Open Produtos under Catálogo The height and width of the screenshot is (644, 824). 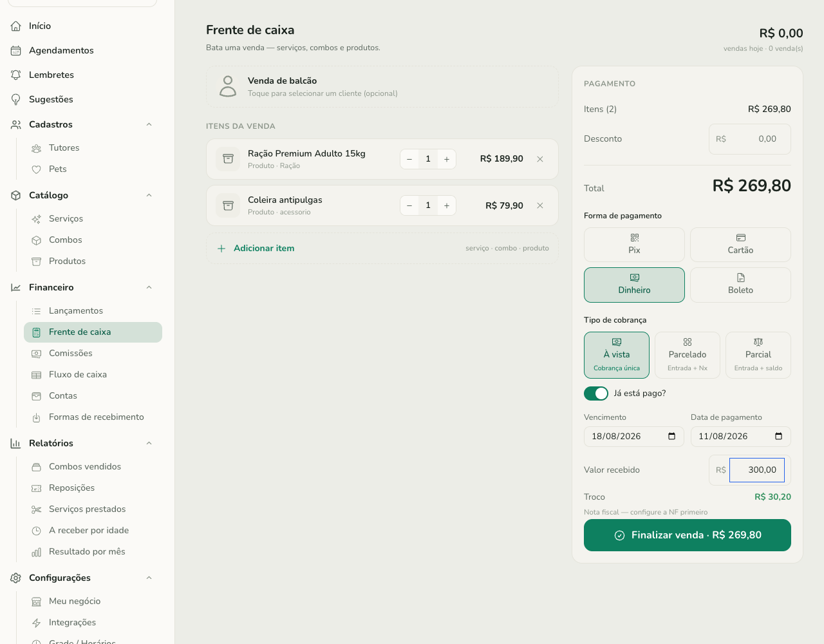[x=93, y=261]
